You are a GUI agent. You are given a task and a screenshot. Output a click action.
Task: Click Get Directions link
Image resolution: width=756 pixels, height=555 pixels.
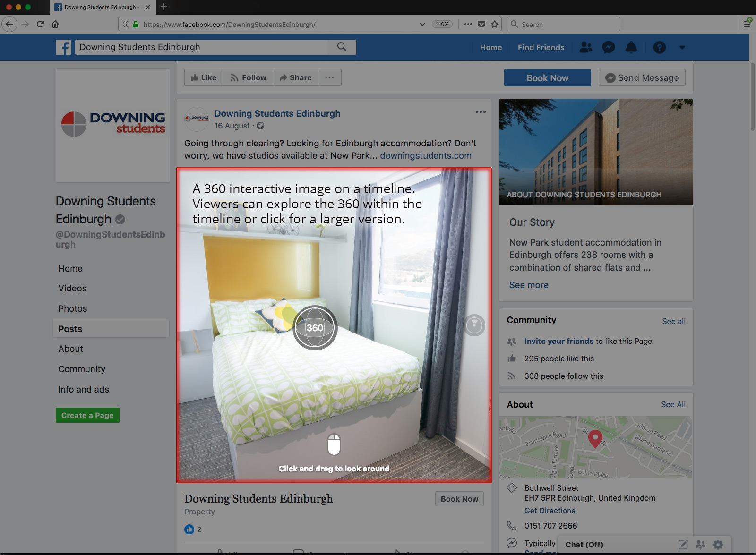pos(550,511)
